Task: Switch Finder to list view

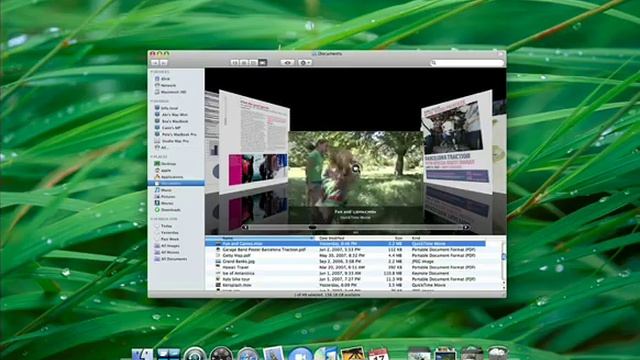Action: [x=244, y=62]
